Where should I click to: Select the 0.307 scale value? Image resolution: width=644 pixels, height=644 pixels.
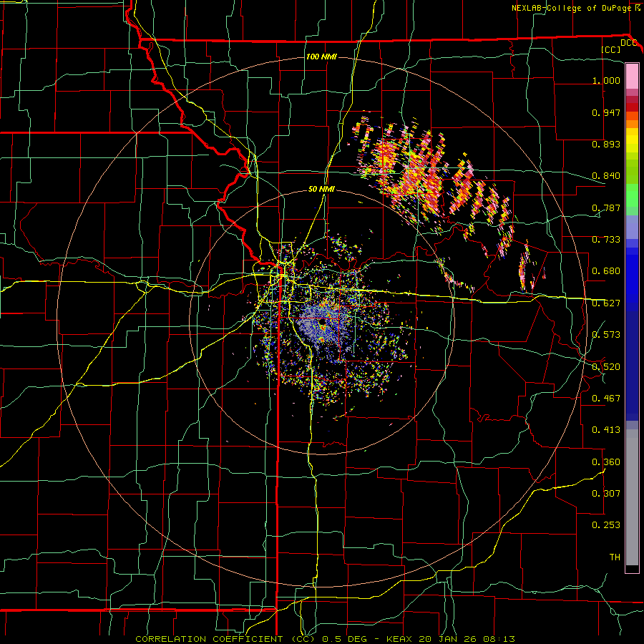point(606,494)
